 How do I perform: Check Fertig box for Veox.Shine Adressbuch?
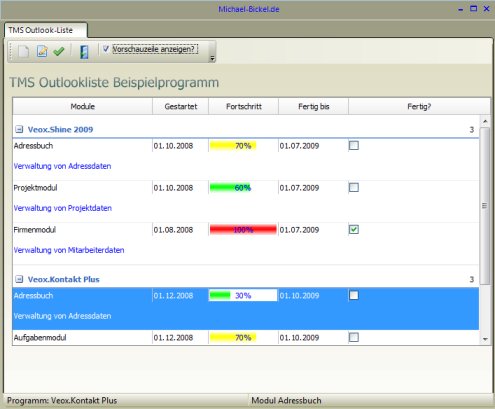pos(354,145)
